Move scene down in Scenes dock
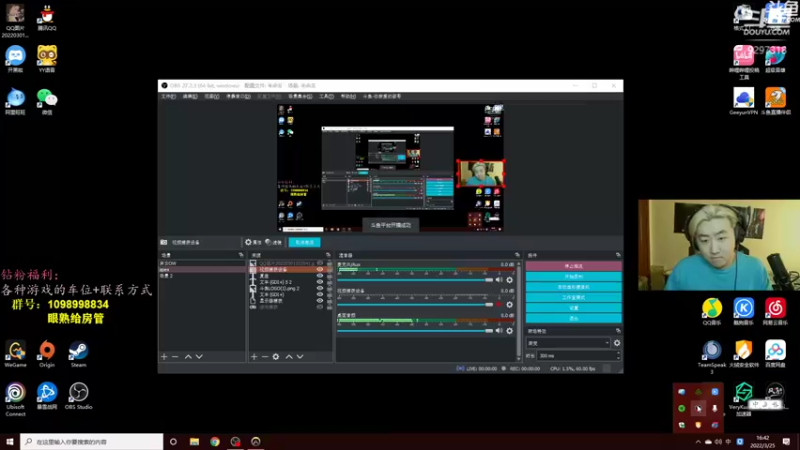The width and height of the screenshot is (800, 450). coord(199,357)
